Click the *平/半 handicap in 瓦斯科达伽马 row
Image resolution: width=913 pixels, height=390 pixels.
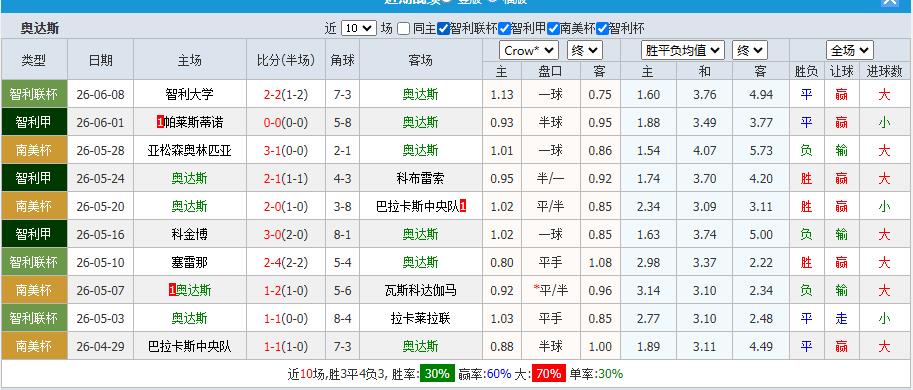pyautogui.click(x=550, y=290)
